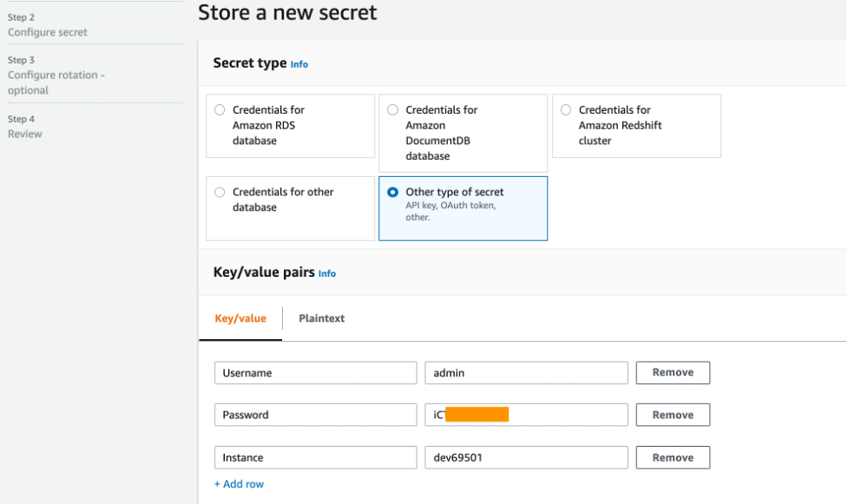
Task: Open Info link beside Key/value pairs
Action: (x=327, y=273)
